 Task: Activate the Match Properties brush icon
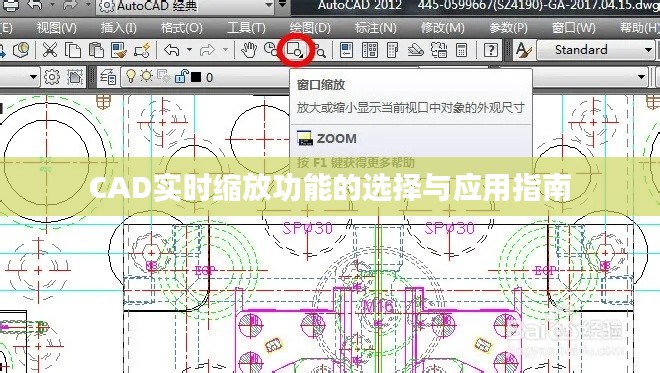[119, 50]
